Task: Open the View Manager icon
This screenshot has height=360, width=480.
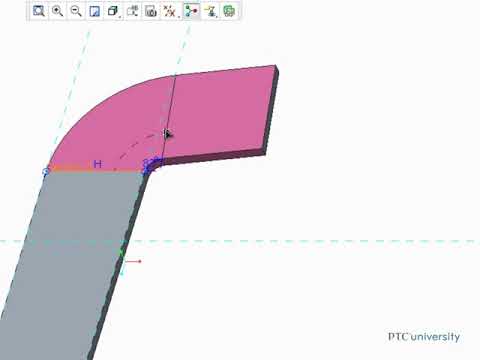Action: 151,11
